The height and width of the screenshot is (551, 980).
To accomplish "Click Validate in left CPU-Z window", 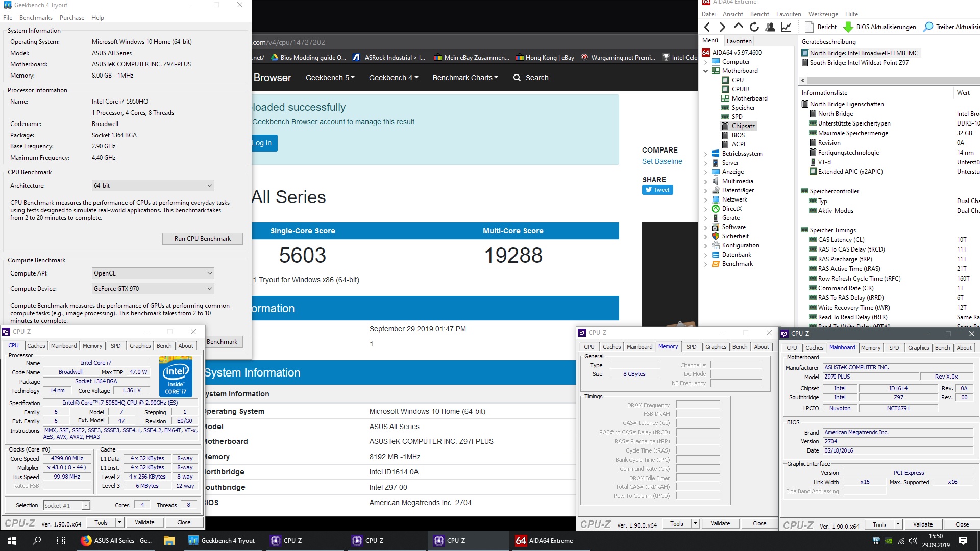I will point(144,522).
